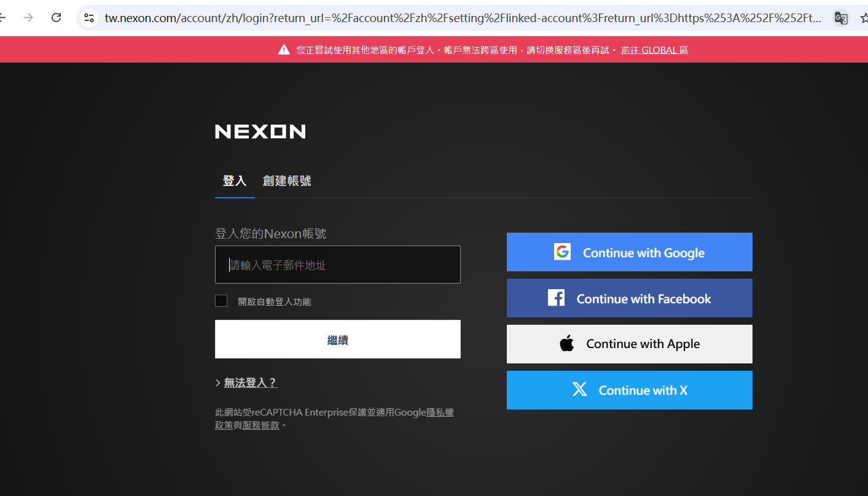Screen dimensions: 868x496
Task: Go forward using browser arrow
Action: [x=28, y=17]
